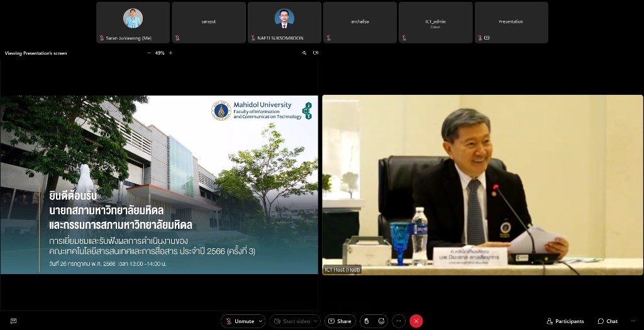Open the bottom-left captions icon
This screenshot has width=644, height=330.
pyautogui.click(x=13, y=321)
